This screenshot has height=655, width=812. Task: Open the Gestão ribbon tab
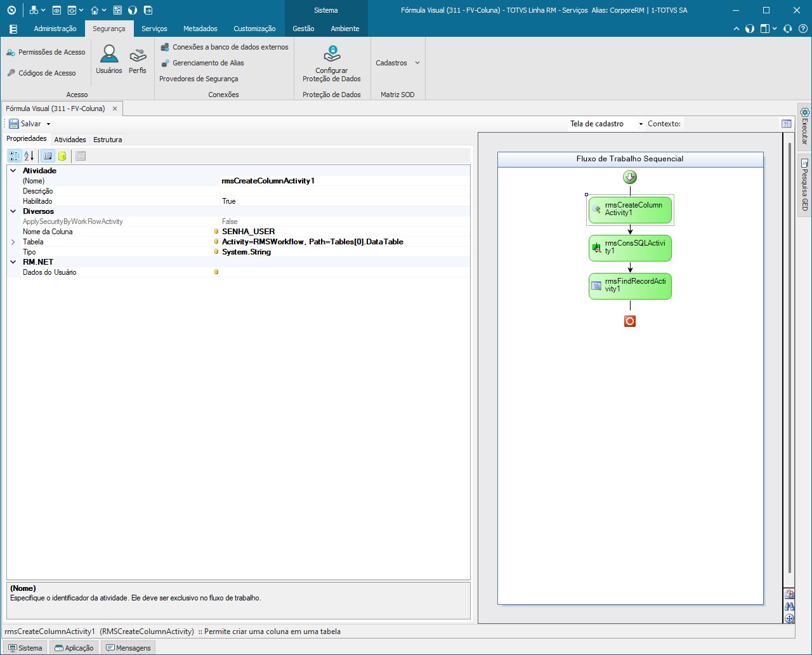[x=303, y=29]
